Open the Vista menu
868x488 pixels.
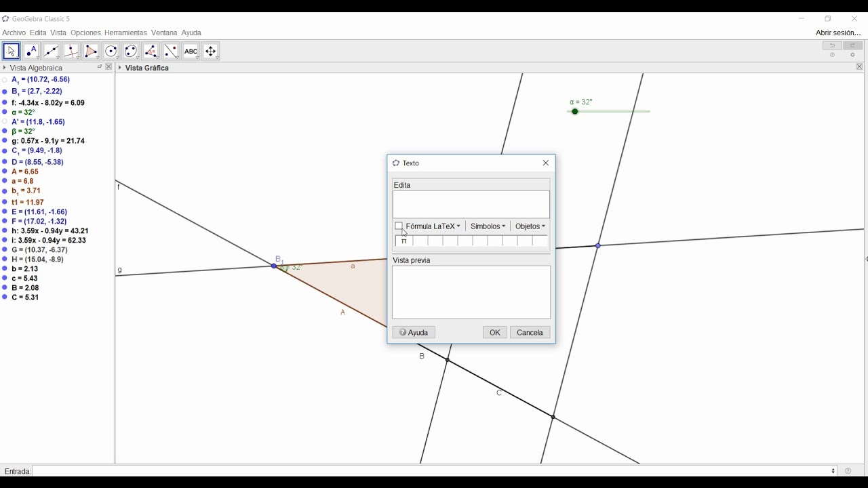58,33
